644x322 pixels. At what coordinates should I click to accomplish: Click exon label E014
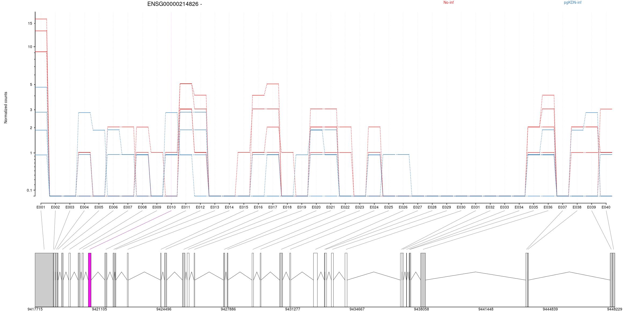click(229, 207)
